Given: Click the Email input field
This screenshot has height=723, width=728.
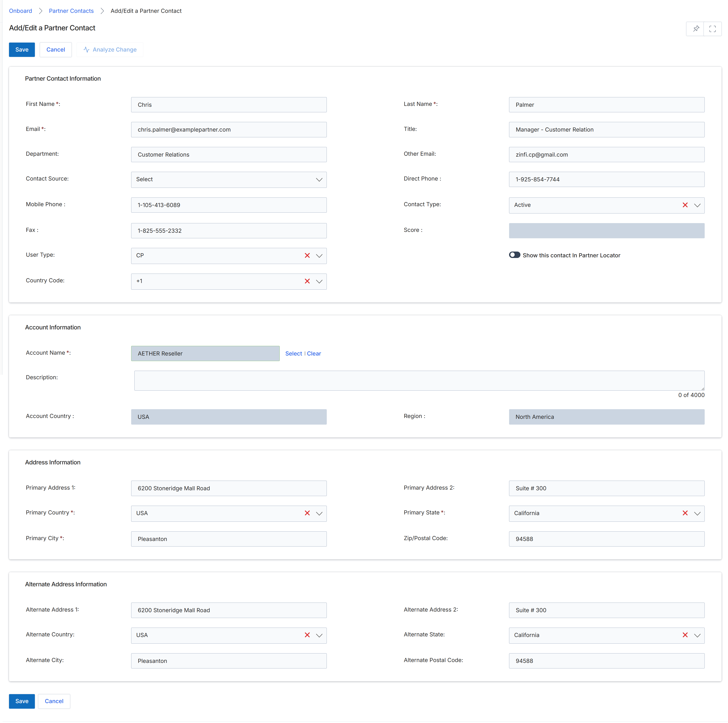Looking at the screenshot, I should click(229, 130).
